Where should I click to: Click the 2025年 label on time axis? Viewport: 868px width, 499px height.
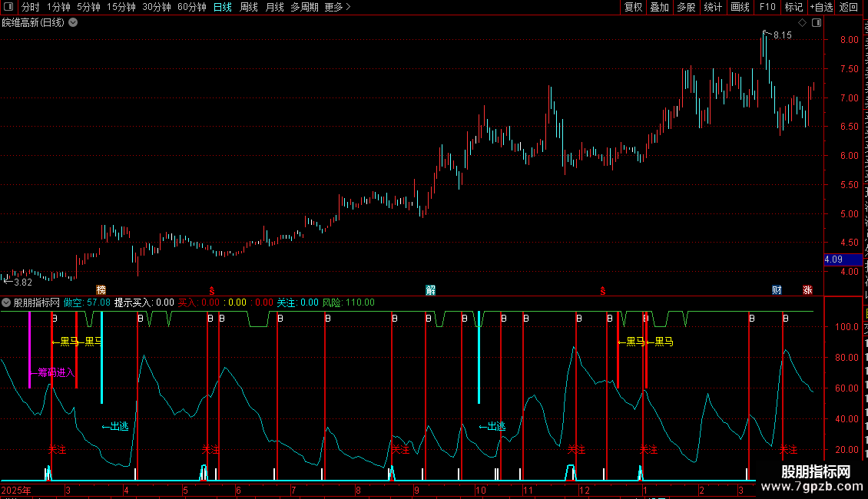click(x=16, y=491)
